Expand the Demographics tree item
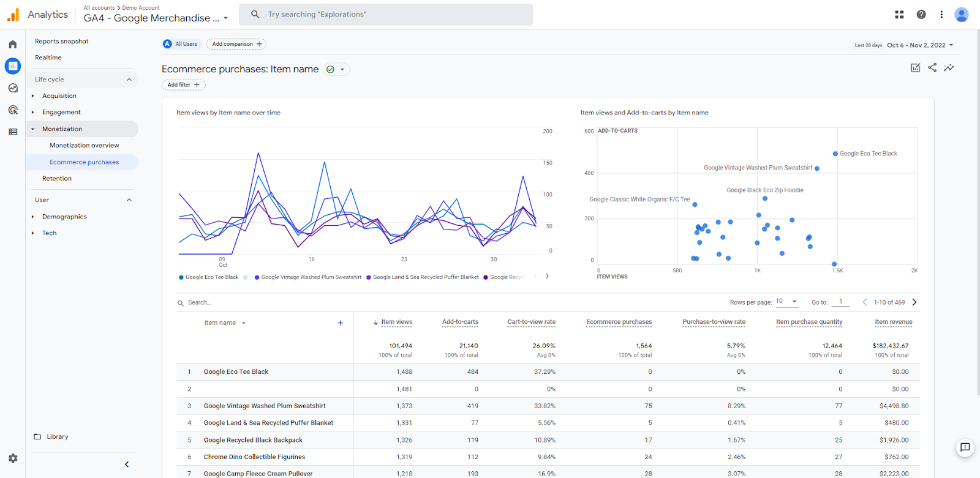This screenshot has width=980, height=478. coord(33,217)
